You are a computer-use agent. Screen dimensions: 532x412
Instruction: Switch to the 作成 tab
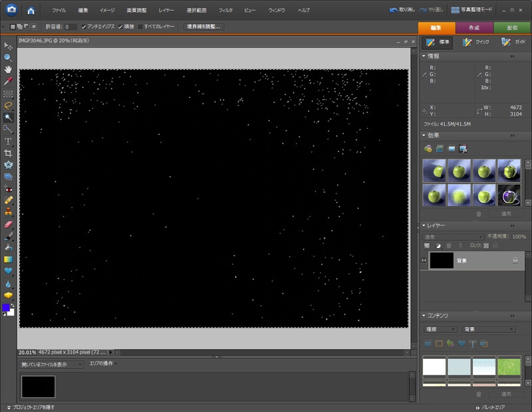[x=474, y=28]
